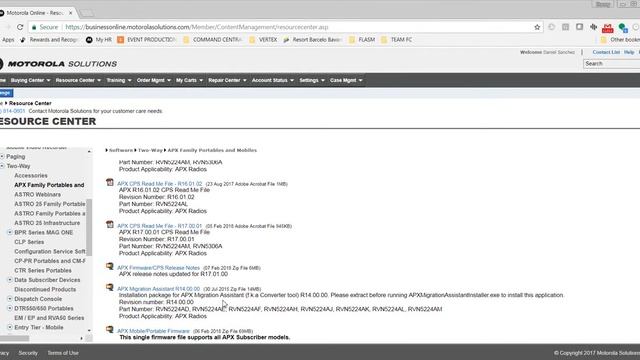The width and height of the screenshot is (640, 360).
Task: Select CLP Series in sidebar
Action: point(29,242)
